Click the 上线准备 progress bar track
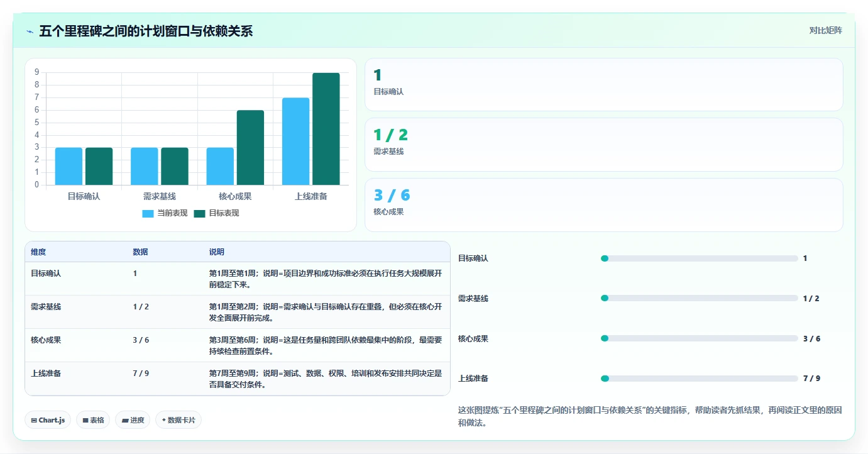This screenshot has width=868, height=454. (x=700, y=379)
